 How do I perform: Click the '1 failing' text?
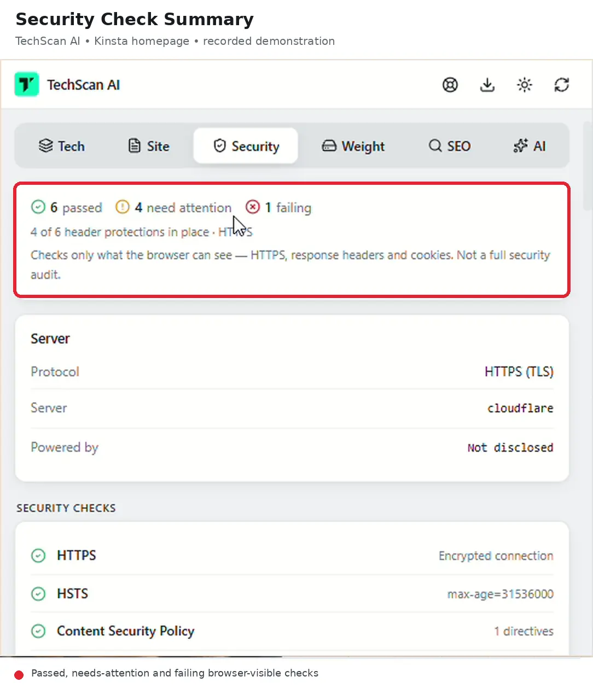click(x=288, y=208)
